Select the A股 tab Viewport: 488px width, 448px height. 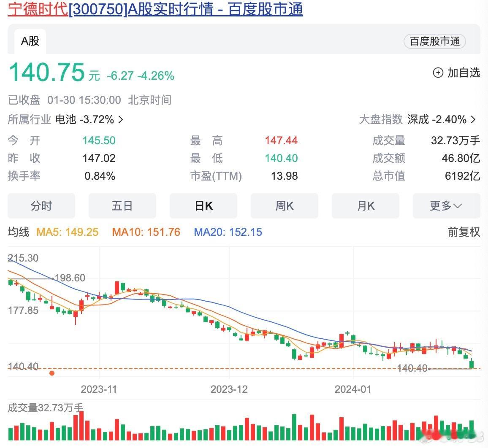(30, 41)
